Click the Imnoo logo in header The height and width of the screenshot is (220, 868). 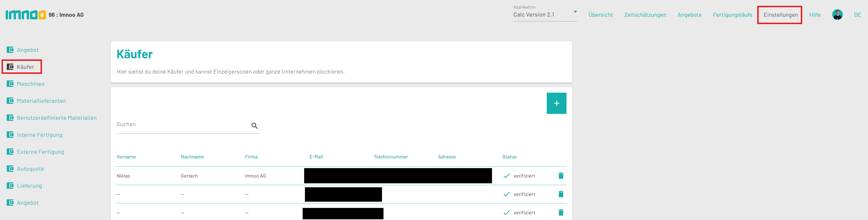click(26, 15)
